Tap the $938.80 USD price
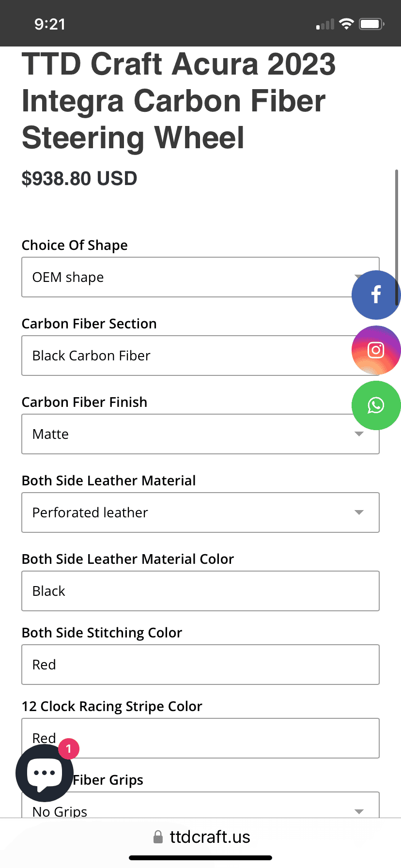This screenshot has height=868, width=401. 79,179
